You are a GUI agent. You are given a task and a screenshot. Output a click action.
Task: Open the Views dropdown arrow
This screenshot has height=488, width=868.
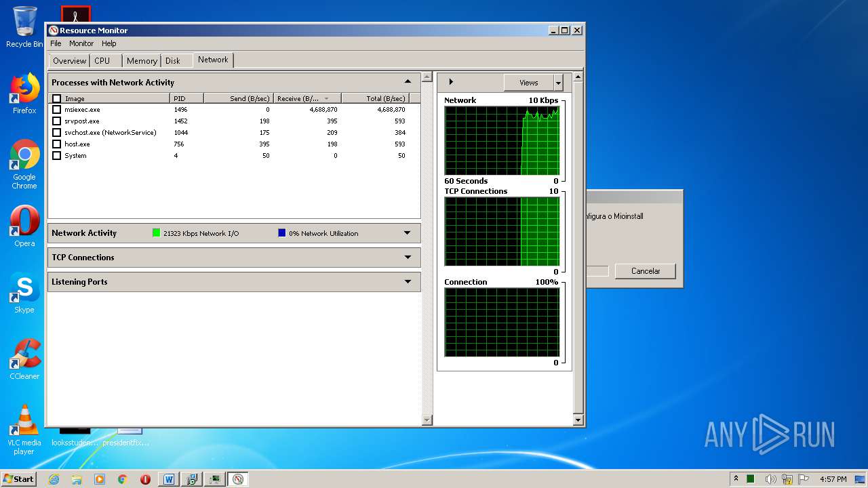click(x=559, y=83)
